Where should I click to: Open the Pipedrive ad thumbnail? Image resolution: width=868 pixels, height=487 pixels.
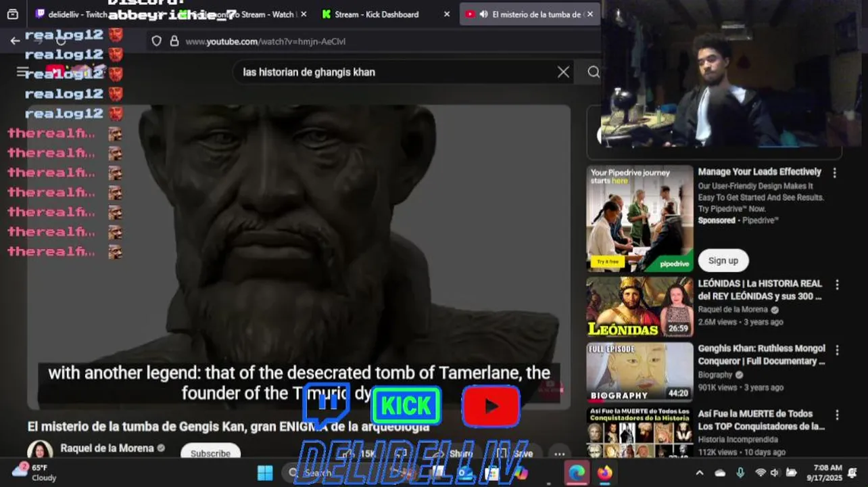[x=640, y=218]
